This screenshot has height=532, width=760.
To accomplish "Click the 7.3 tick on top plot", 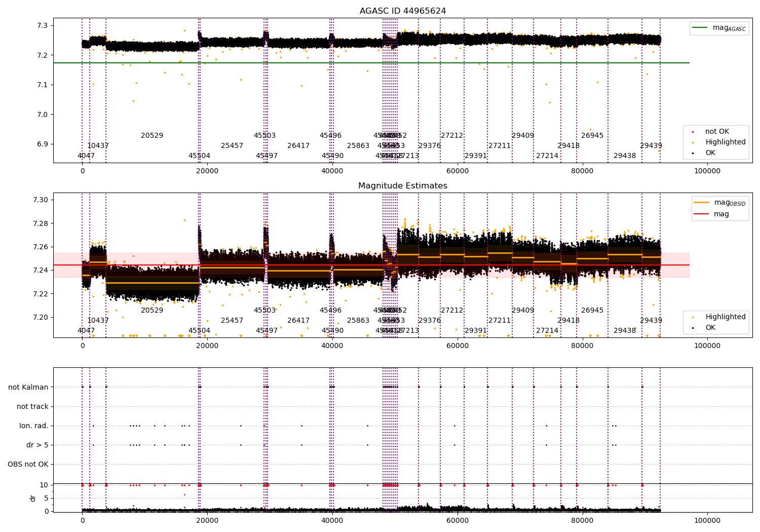I will click(43, 26).
